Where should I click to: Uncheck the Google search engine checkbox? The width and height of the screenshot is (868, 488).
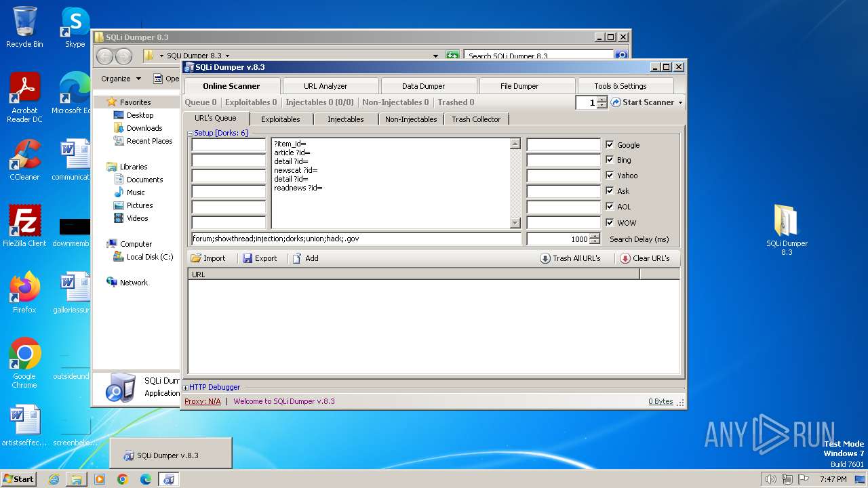point(610,144)
